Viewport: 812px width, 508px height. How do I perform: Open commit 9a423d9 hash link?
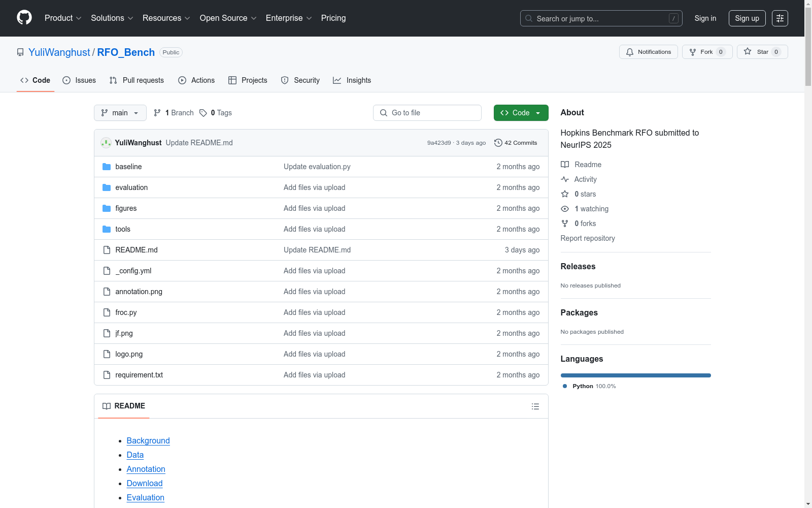(x=439, y=143)
